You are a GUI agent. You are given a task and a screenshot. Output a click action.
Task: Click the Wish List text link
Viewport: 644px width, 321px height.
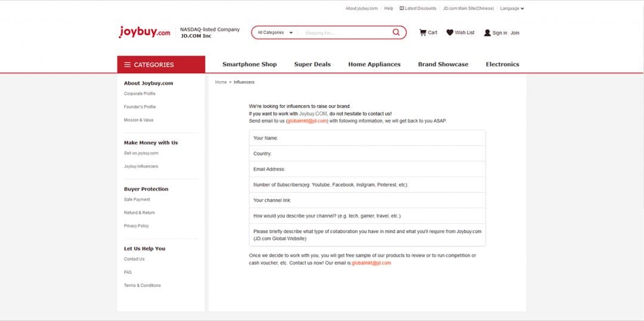tap(465, 32)
